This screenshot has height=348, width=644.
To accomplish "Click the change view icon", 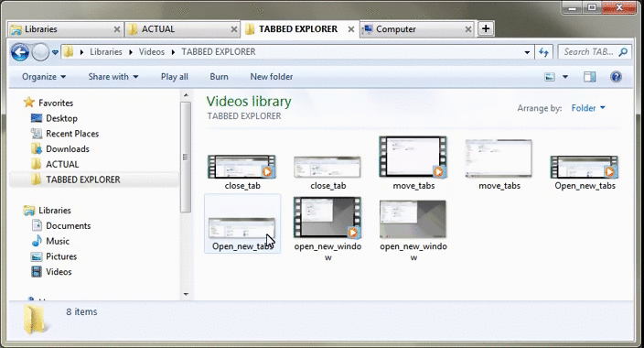I will point(550,77).
